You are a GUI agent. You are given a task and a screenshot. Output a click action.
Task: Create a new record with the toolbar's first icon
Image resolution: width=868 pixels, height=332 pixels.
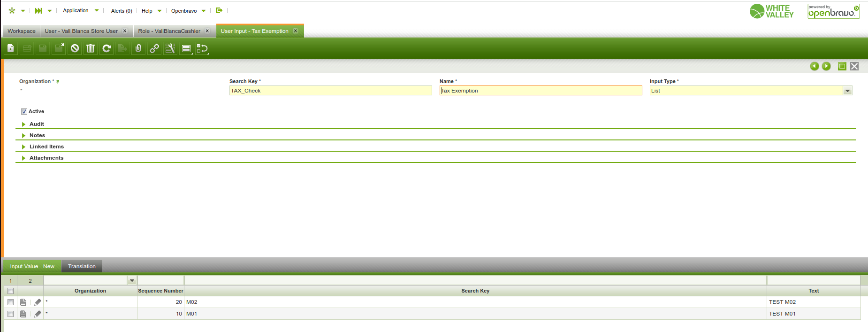tap(11, 48)
